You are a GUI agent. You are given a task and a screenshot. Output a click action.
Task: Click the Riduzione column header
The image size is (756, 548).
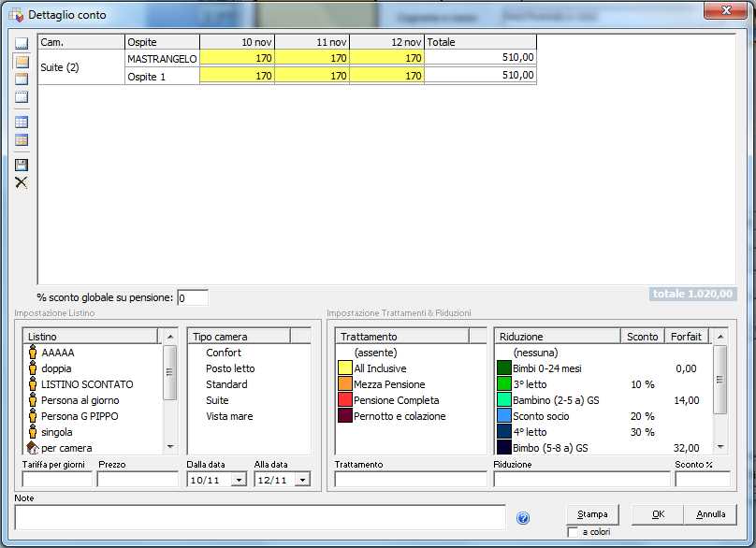(557, 337)
